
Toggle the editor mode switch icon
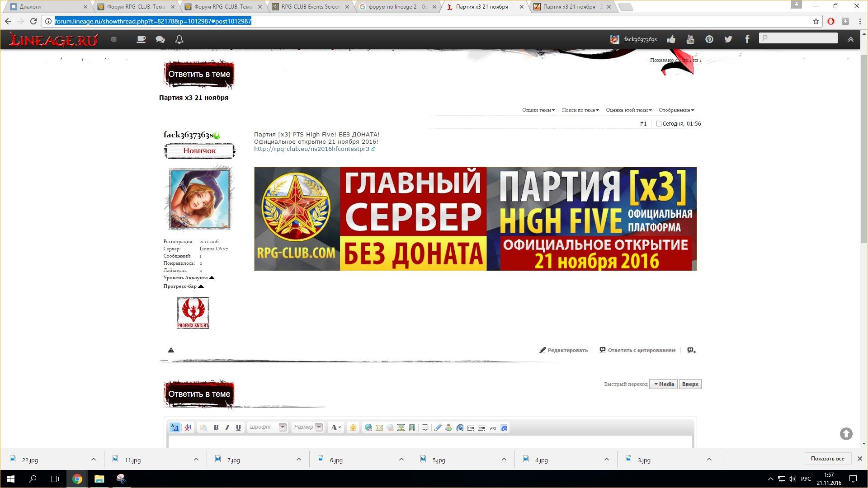(x=175, y=427)
